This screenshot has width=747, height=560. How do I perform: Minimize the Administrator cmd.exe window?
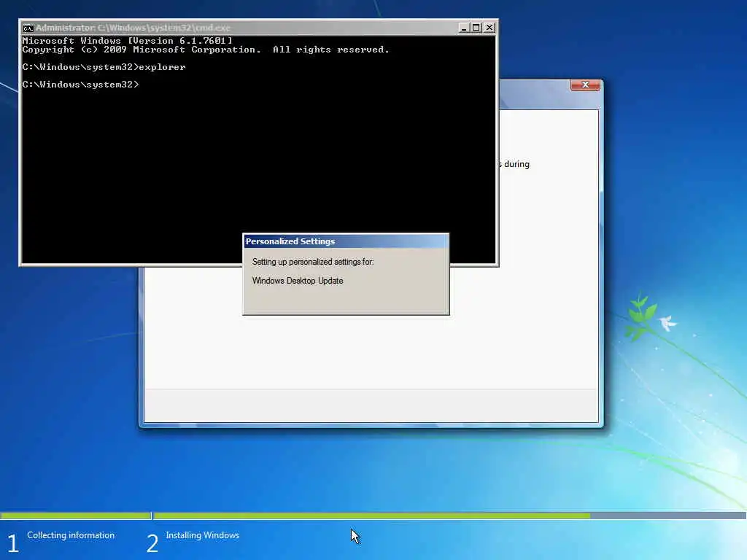463,28
